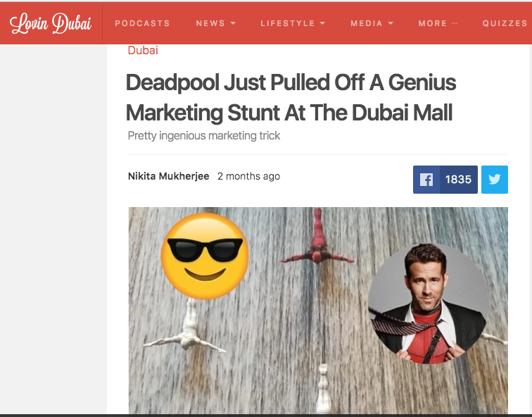This screenshot has height=417, width=532.
Task: Click the '2 months ago' timestamp
Action: [x=248, y=176]
